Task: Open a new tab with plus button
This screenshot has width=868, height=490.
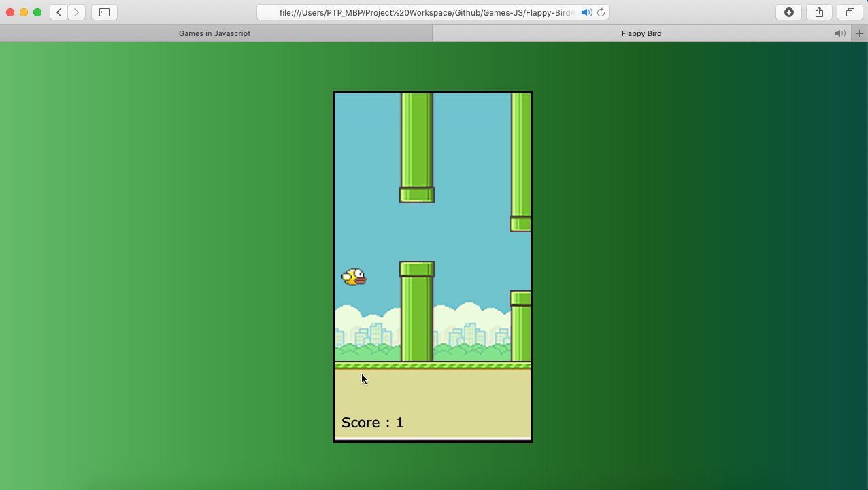Action: [x=859, y=33]
